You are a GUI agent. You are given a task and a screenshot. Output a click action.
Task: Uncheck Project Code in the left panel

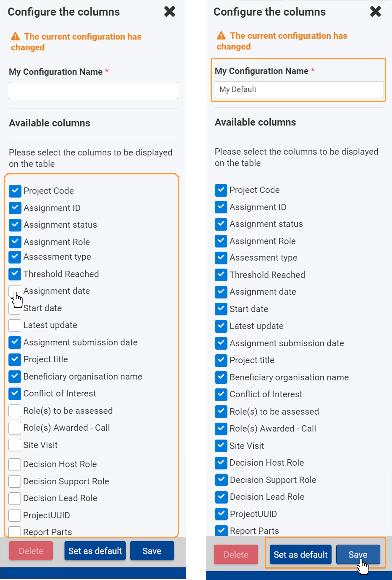tap(15, 191)
